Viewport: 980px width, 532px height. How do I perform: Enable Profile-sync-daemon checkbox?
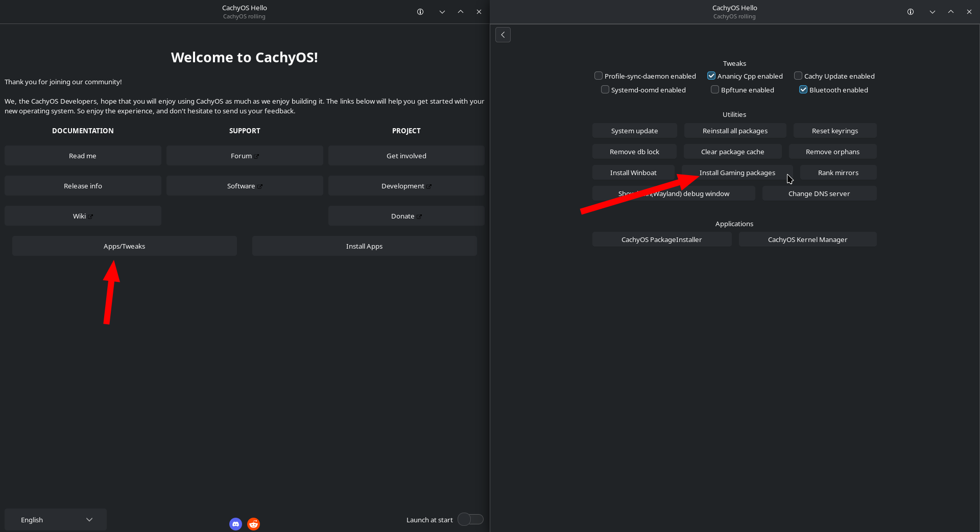(599, 76)
